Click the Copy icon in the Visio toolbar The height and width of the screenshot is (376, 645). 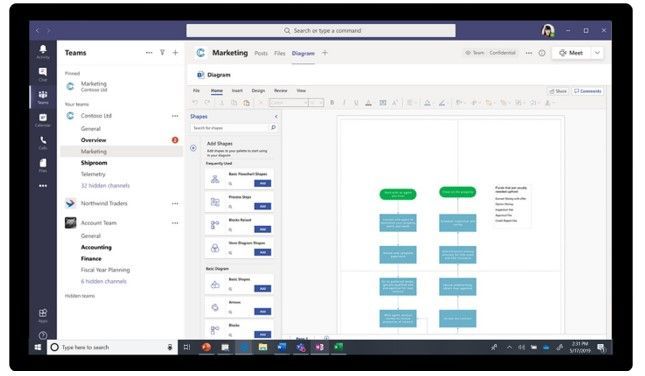pyautogui.click(x=234, y=102)
